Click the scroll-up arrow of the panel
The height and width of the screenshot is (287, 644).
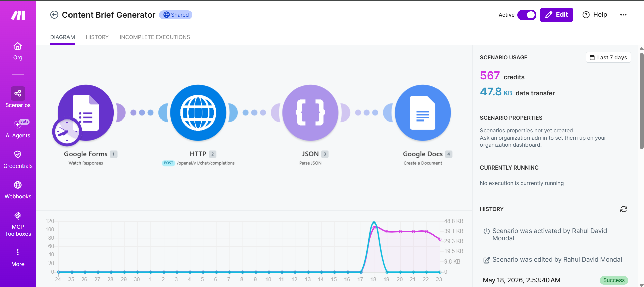point(641,49)
